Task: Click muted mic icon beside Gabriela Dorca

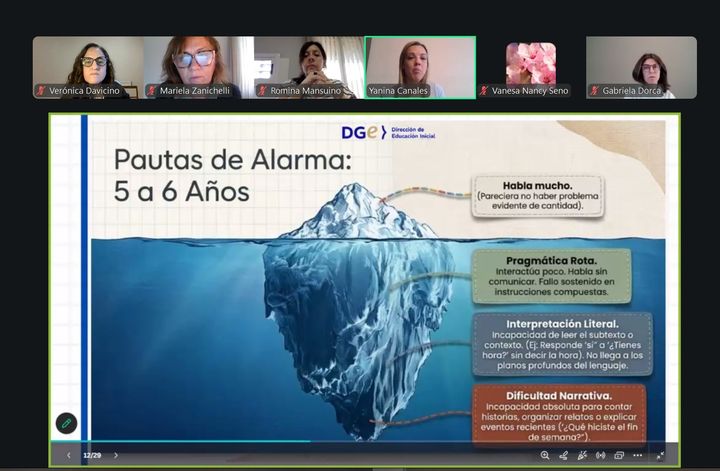Action: tap(595, 90)
